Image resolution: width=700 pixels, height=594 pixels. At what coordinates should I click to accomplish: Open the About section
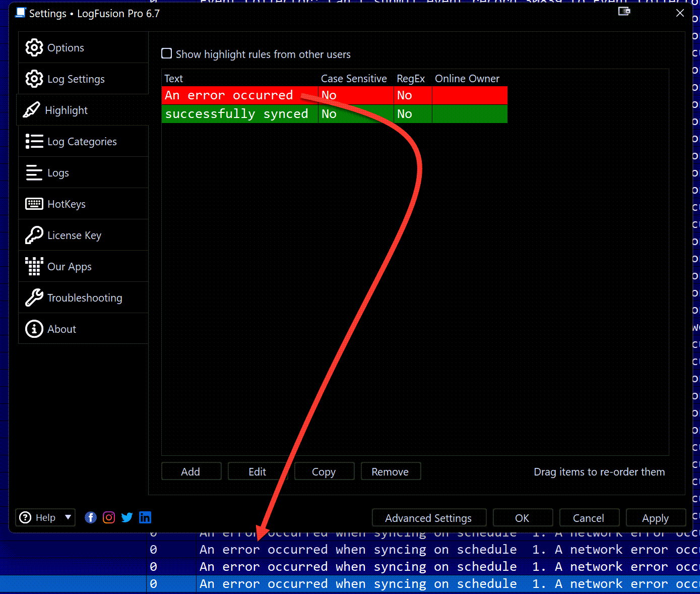click(x=61, y=329)
